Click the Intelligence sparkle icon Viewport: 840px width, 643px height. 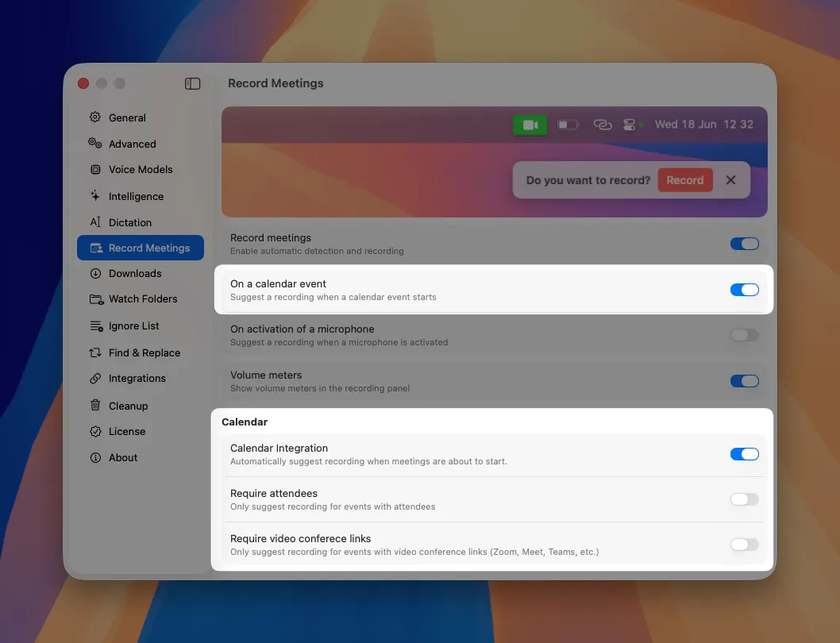[95, 195]
